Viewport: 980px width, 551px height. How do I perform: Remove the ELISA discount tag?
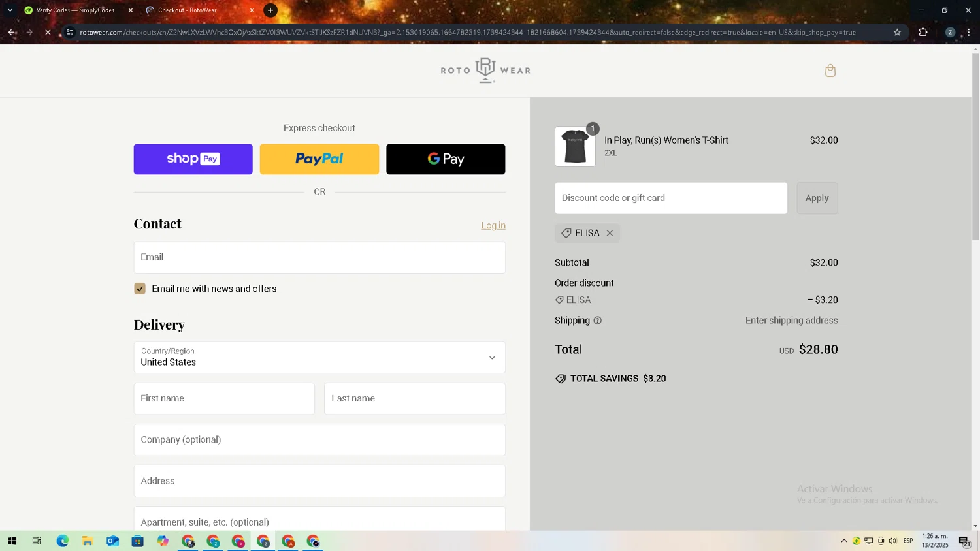(610, 233)
